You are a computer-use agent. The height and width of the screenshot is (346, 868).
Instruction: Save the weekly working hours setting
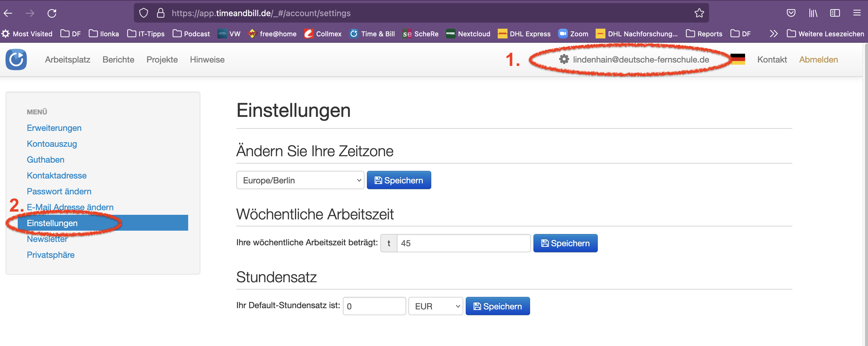click(x=565, y=243)
